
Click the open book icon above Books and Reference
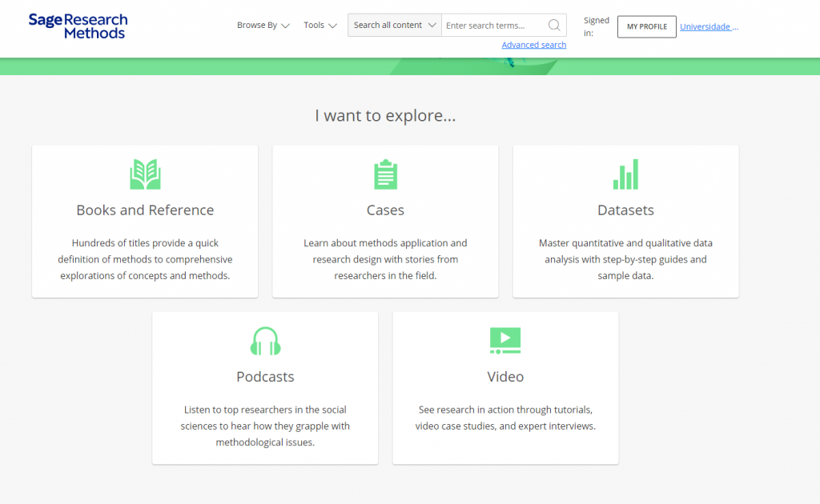[x=145, y=174]
